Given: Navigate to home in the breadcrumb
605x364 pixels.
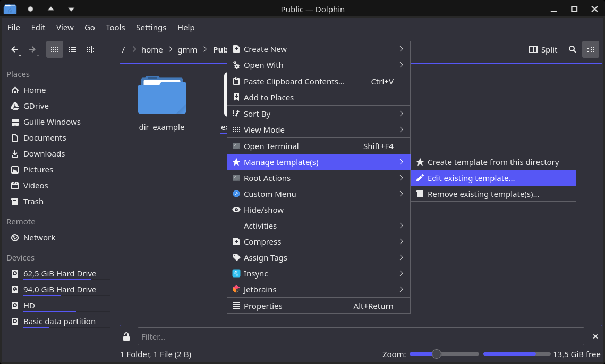Looking at the screenshot, I should coord(152,50).
